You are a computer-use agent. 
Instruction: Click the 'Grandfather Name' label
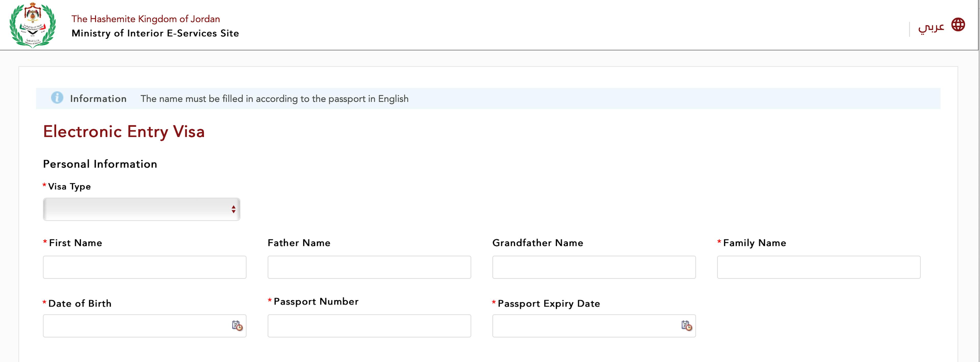(x=537, y=243)
